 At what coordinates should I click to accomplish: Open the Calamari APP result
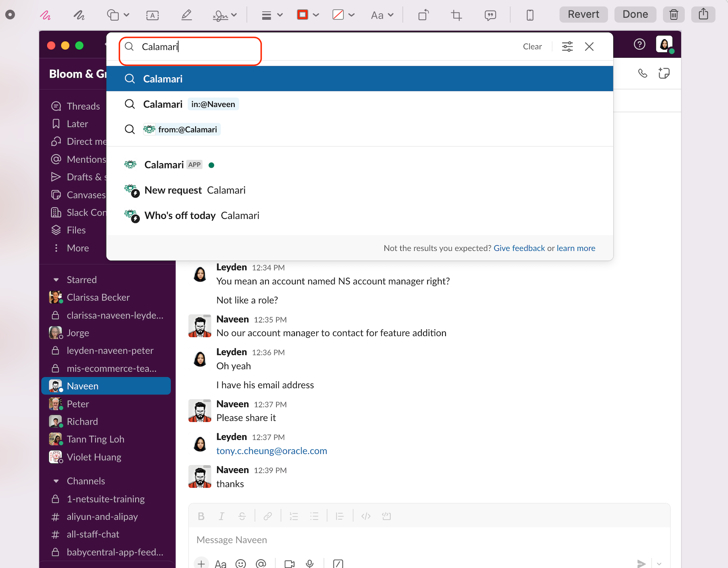pos(360,165)
